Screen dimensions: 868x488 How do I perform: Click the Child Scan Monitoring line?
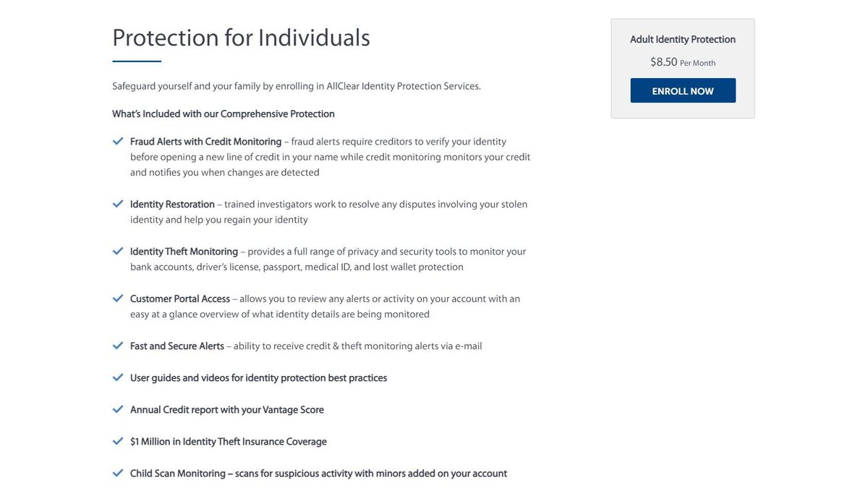coord(318,474)
